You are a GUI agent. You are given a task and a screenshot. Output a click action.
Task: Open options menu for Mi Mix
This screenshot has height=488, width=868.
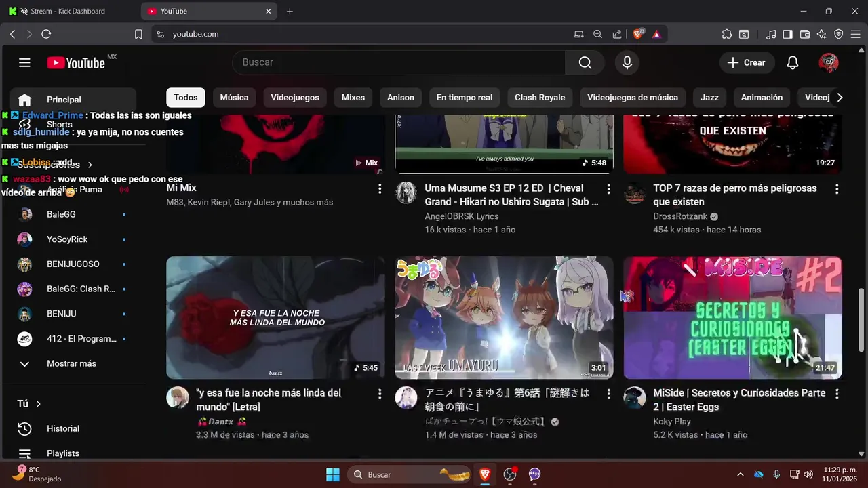pos(380,188)
